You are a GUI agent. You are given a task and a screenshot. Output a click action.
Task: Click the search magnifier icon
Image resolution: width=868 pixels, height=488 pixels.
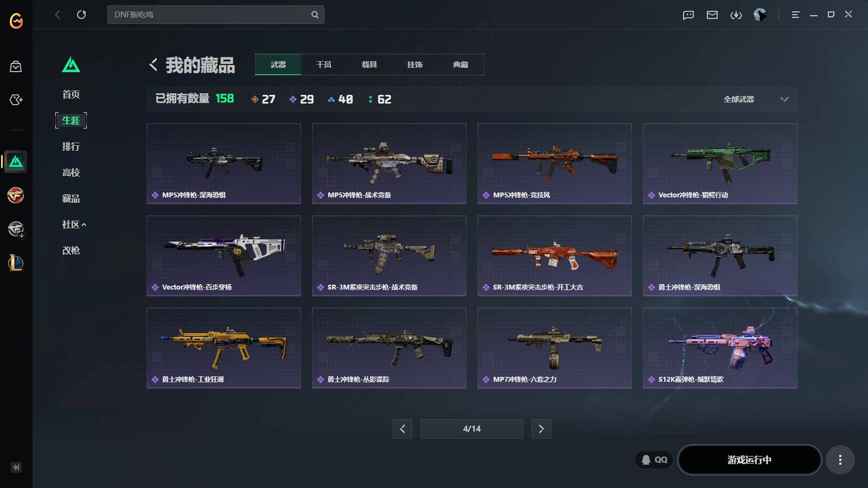pos(315,15)
